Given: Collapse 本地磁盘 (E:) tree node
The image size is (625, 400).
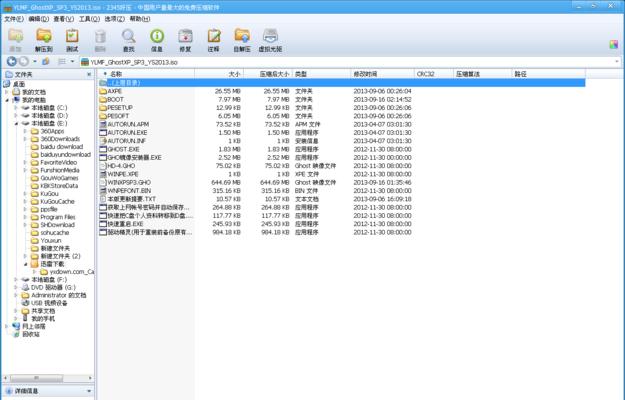Looking at the screenshot, I should click(16, 124).
